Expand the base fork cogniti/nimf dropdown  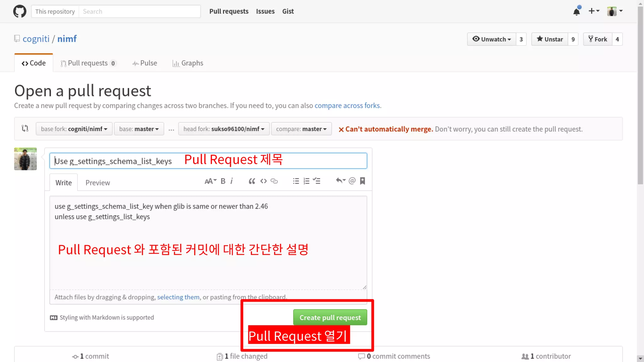click(x=74, y=129)
